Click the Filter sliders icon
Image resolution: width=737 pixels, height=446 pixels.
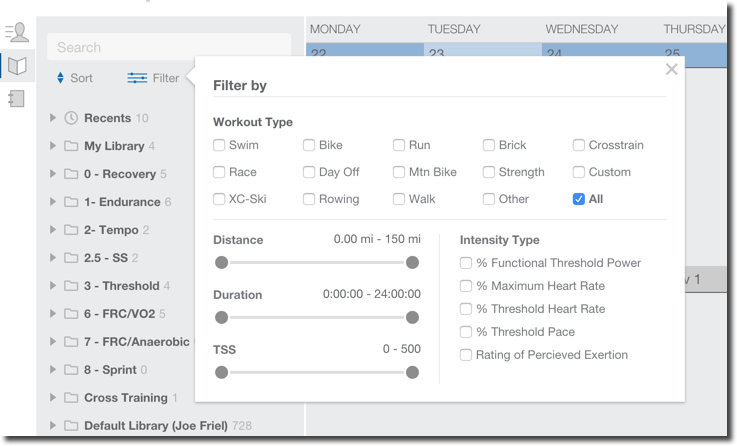tap(137, 78)
